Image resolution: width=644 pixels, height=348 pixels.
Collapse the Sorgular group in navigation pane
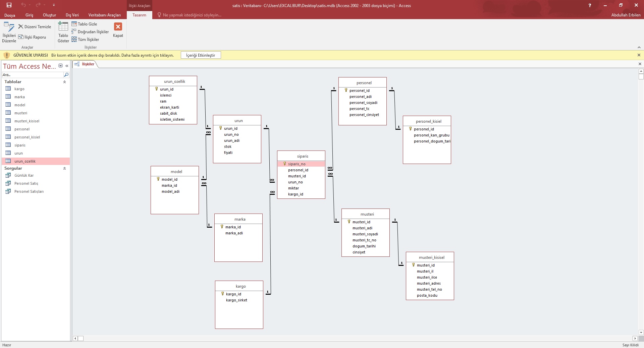pyautogui.click(x=64, y=168)
